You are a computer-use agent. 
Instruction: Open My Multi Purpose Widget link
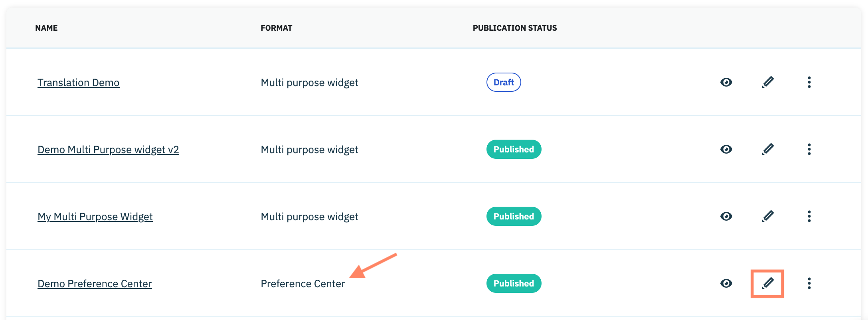point(95,217)
